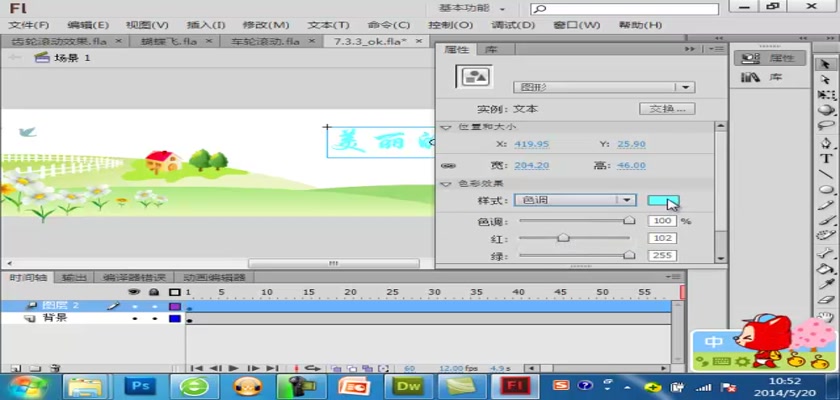
Task: Select the Line tool
Action: click(x=826, y=174)
